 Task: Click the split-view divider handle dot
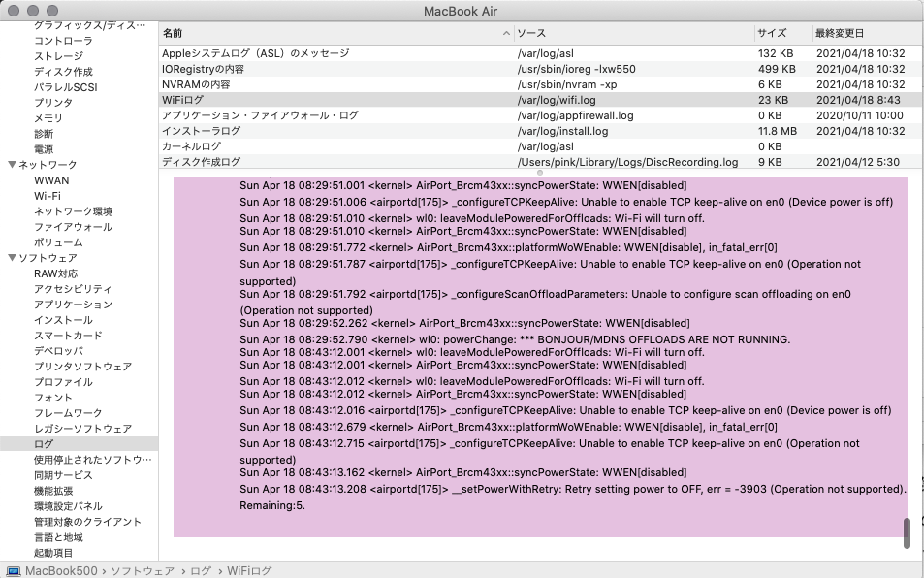point(540,173)
